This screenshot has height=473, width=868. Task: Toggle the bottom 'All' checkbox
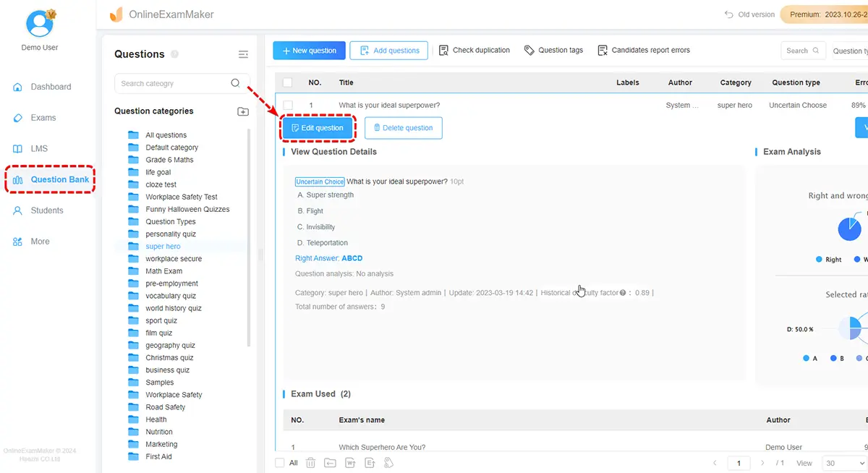[280, 463]
